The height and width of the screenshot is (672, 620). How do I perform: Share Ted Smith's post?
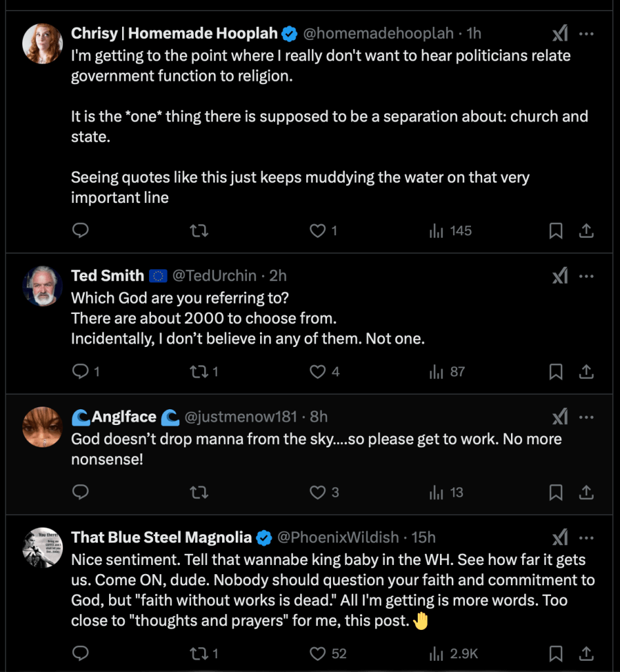(x=587, y=372)
